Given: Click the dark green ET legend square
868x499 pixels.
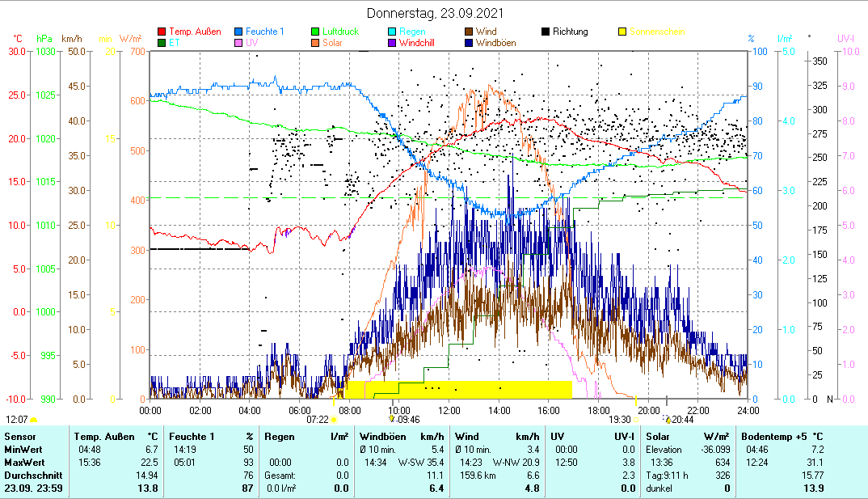Looking at the screenshot, I should tap(162, 43).
